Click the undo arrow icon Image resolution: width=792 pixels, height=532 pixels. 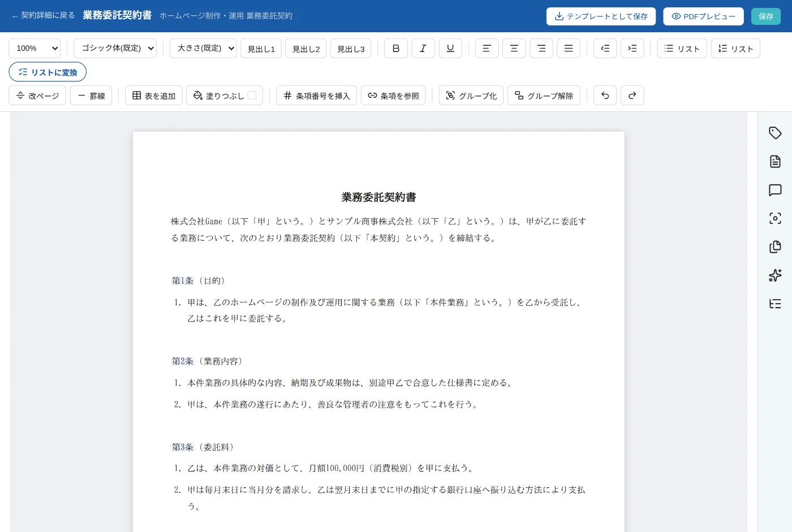605,96
